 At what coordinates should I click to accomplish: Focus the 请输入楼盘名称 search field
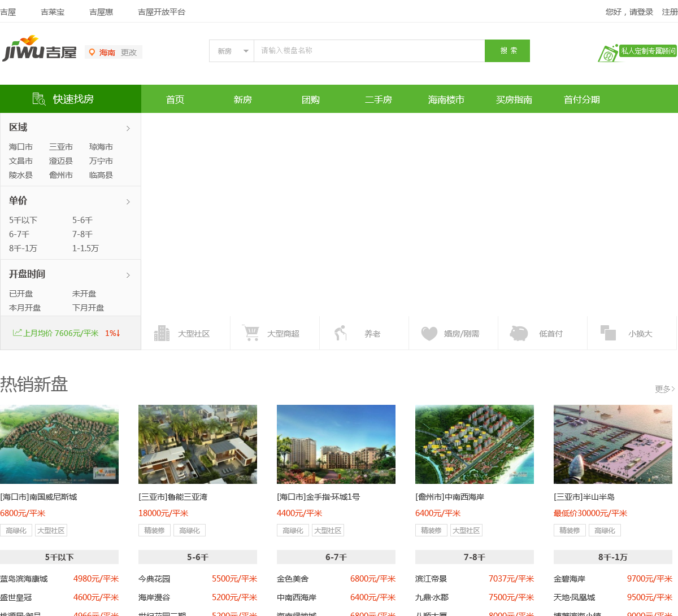[370, 51]
